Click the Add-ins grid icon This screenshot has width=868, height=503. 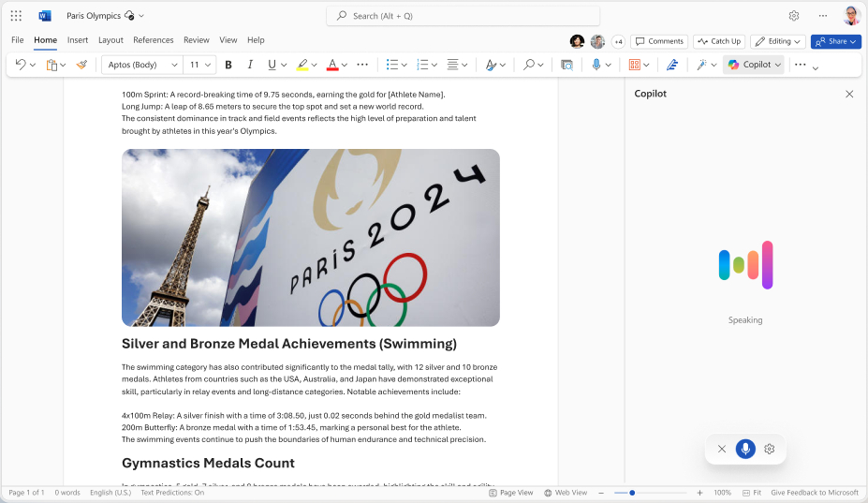coord(635,65)
